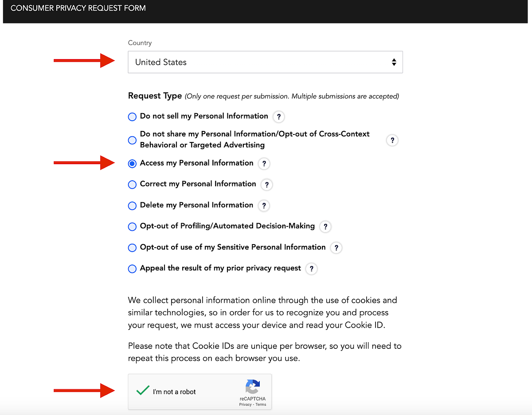Click the reCAPTCHA logo

(x=252, y=387)
